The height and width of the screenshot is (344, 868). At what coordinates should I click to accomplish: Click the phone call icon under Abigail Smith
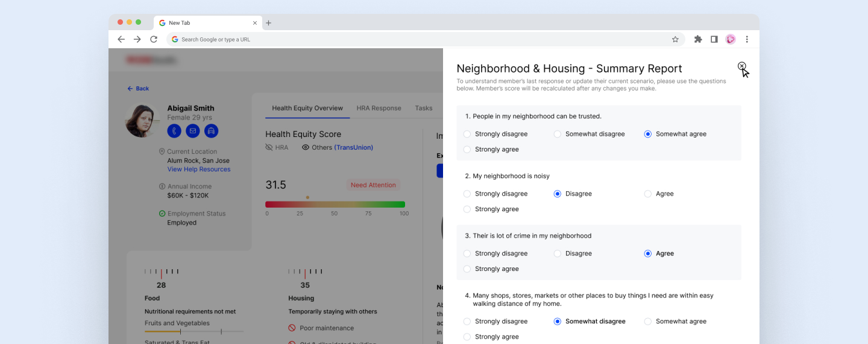[x=174, y=131]
